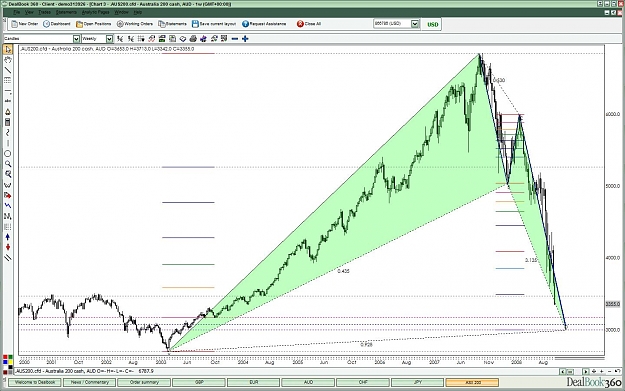Click the blue plus zoom-in icon
The image size is (625, 391).
[245, 39]
